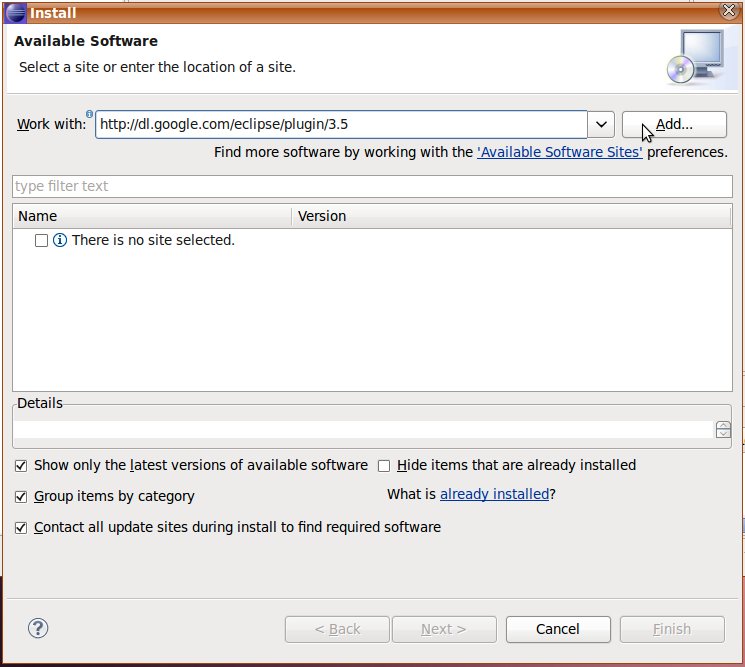Image resolution: width=745 pixels, height=667 pixels.
Task: Toggle 'Group items by category' checkbox
Action: (x=21, y=497)
